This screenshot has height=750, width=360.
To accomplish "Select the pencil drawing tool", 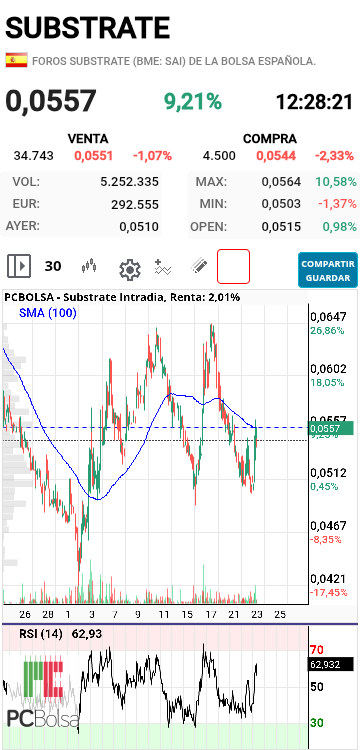I will (199, 266).
